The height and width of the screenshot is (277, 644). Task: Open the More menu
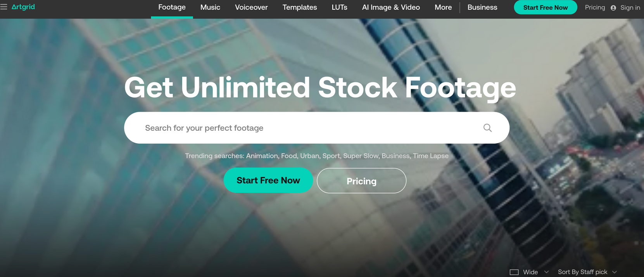(443, 7)
